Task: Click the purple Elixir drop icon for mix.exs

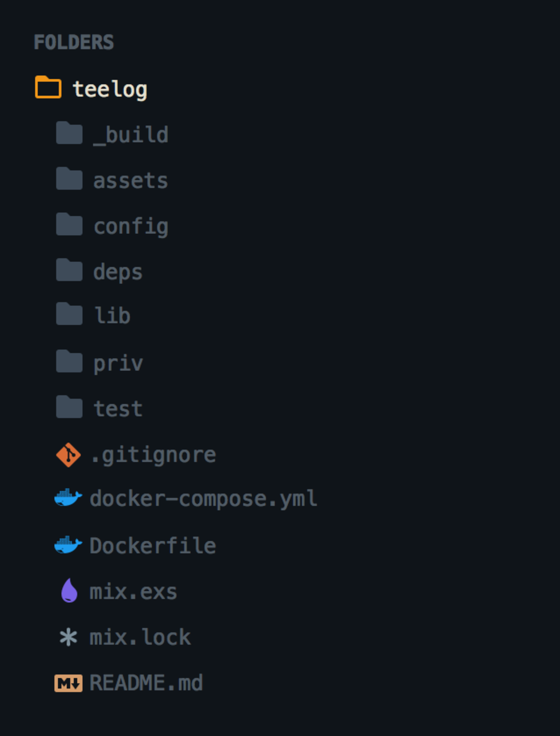Action: [69, 591]
